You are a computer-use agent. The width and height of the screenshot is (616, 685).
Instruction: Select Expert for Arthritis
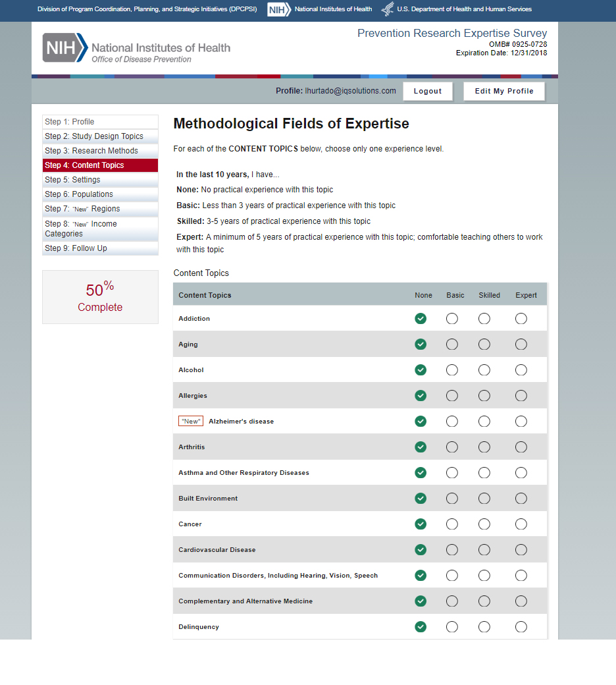click(x=521, y=447)
